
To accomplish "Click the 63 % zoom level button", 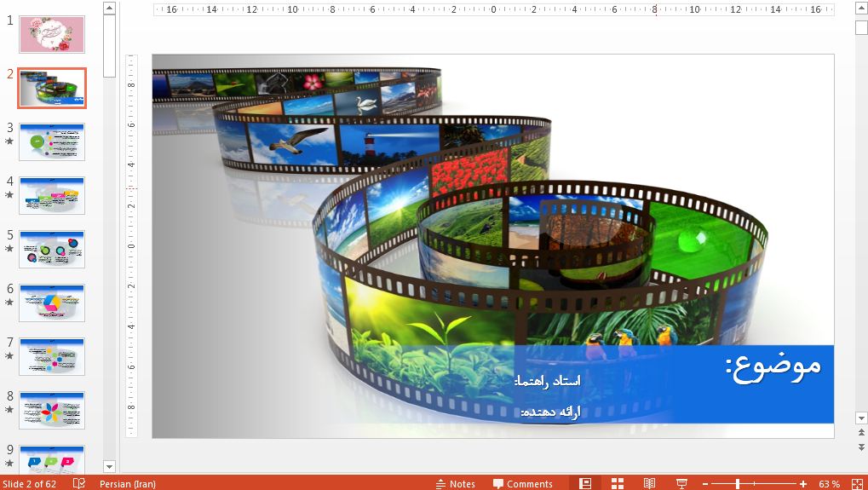I will coord(829,483).
